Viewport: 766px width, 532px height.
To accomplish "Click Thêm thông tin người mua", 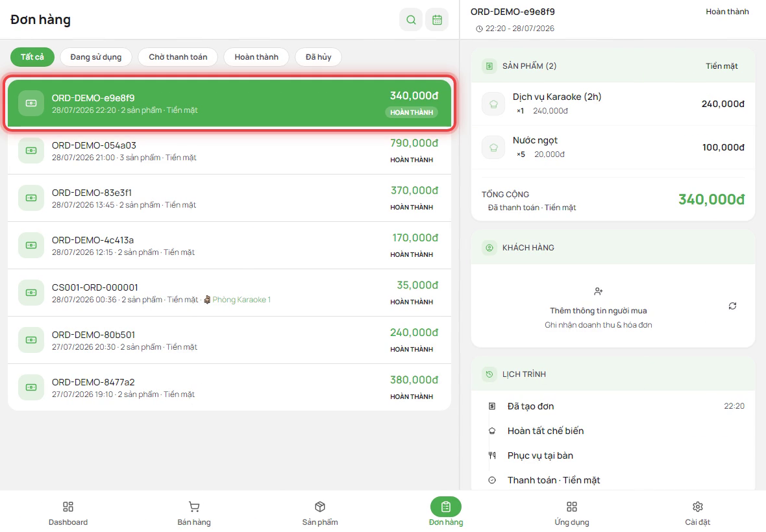I will coord(598,310).
